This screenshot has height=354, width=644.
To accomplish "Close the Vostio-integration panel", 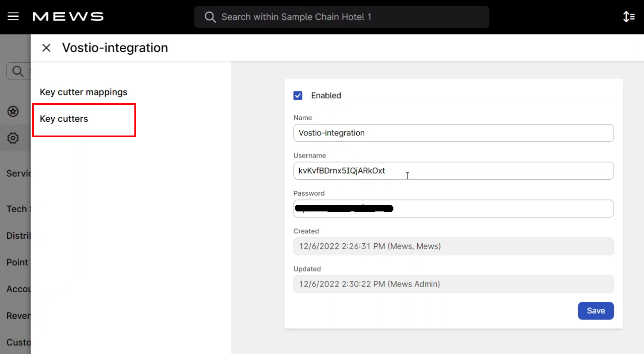I will point(46,48).
